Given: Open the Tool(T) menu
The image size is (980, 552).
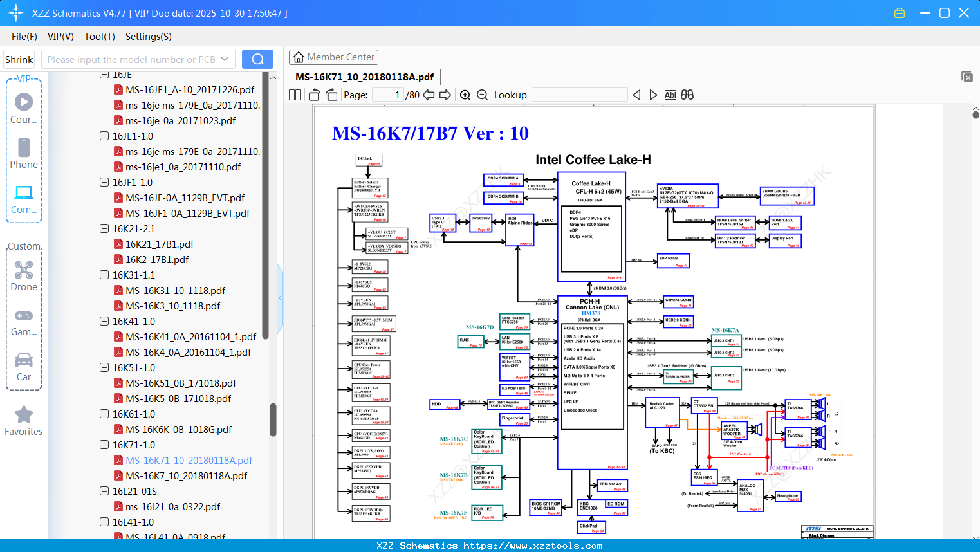Looking at the screenshot, I should point(100,37).
